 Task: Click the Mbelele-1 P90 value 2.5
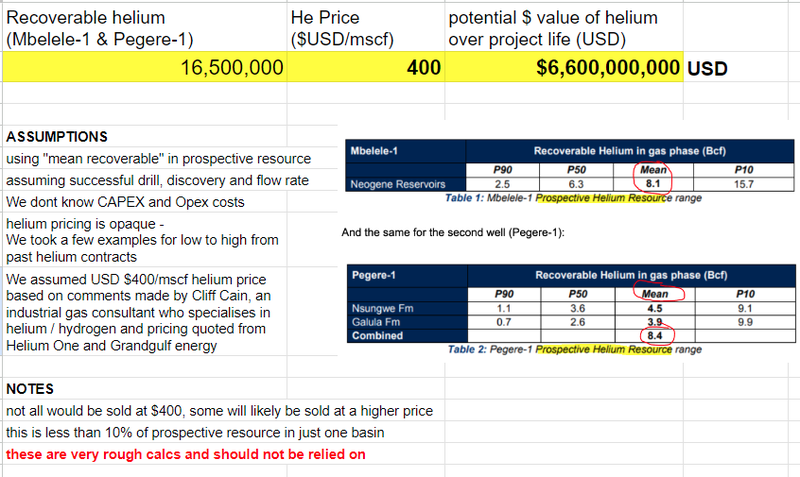(503, 184)
